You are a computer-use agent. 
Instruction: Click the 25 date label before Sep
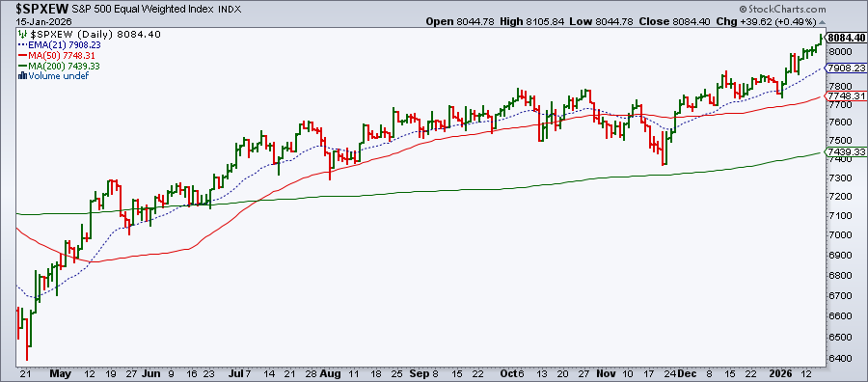[396, 372]
